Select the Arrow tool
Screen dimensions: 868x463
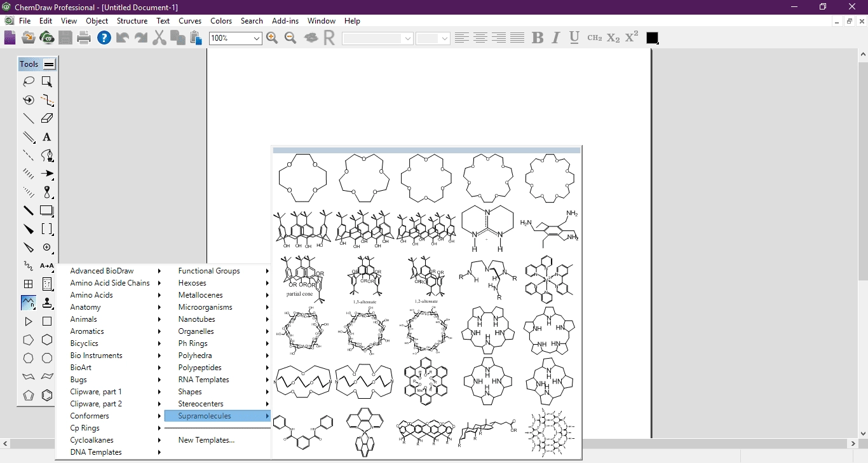click(x=47, y=174)
